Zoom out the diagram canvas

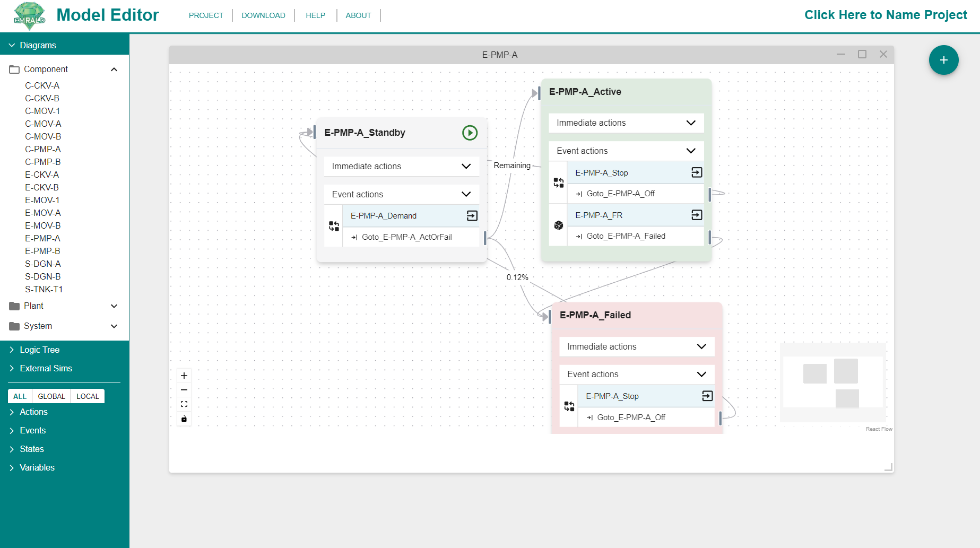(184, 390)
